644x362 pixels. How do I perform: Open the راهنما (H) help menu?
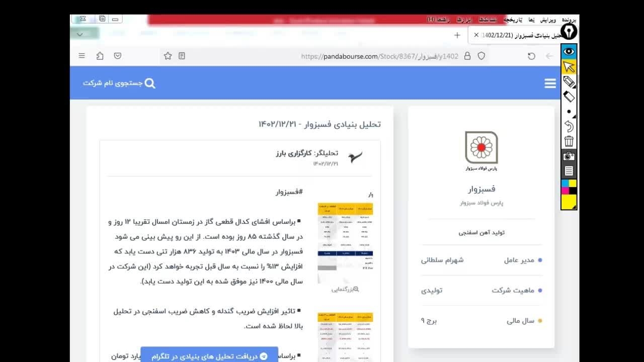438,20
